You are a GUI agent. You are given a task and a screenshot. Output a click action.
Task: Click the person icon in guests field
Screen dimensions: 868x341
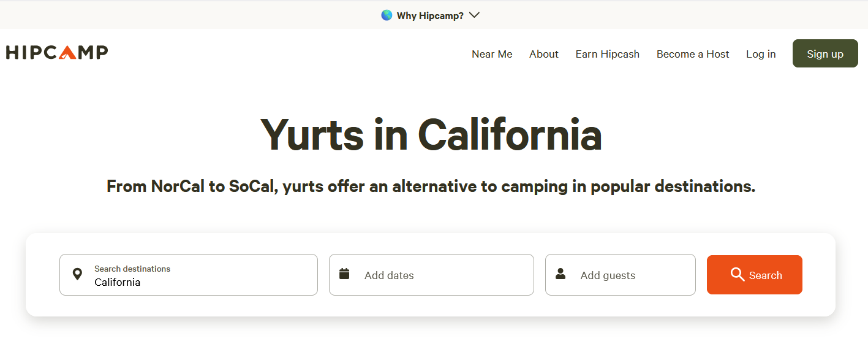click(x=560, y=274)
